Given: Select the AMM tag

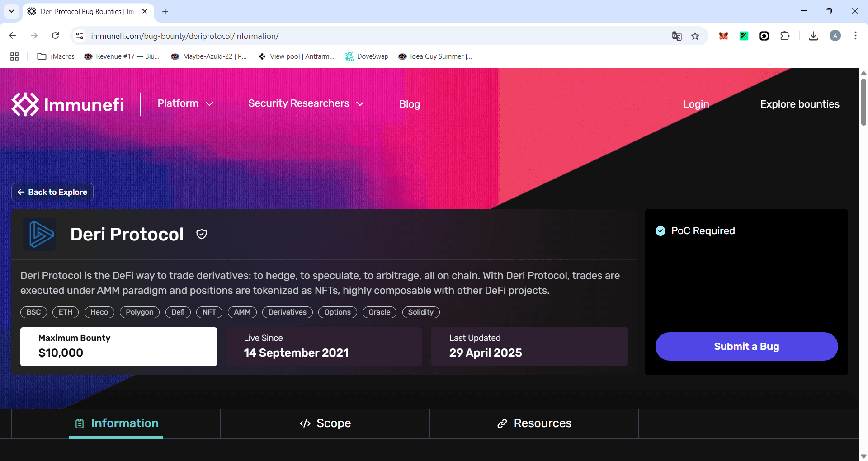Looking at the screenshot, I should (242, 312).
